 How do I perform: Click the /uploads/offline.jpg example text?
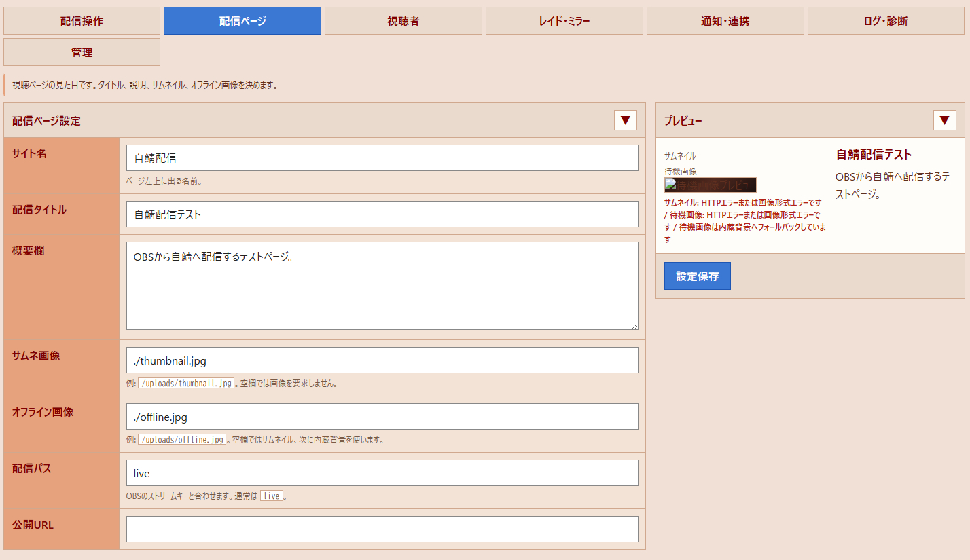click(x=182, y=439)
